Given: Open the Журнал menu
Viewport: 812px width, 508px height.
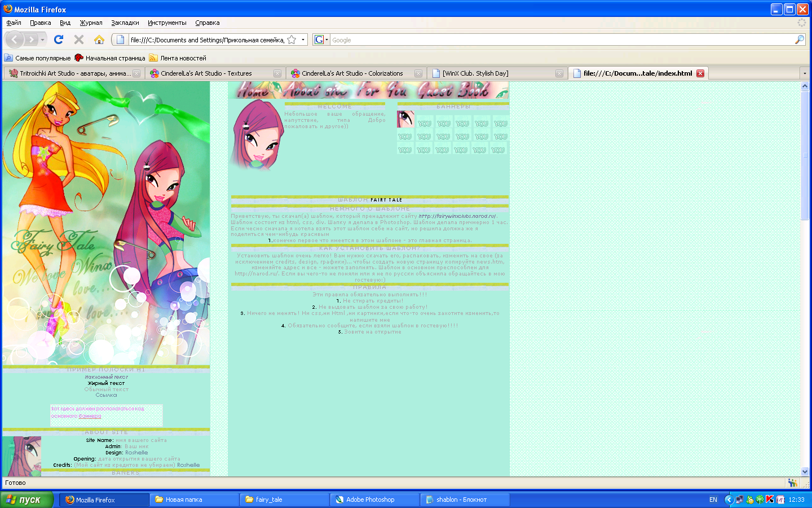Looking at the screenshot, I should (91, 23).
